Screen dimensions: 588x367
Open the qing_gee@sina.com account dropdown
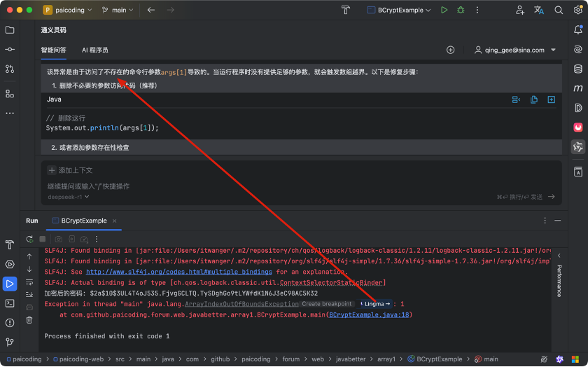click(x=515, y=50)
